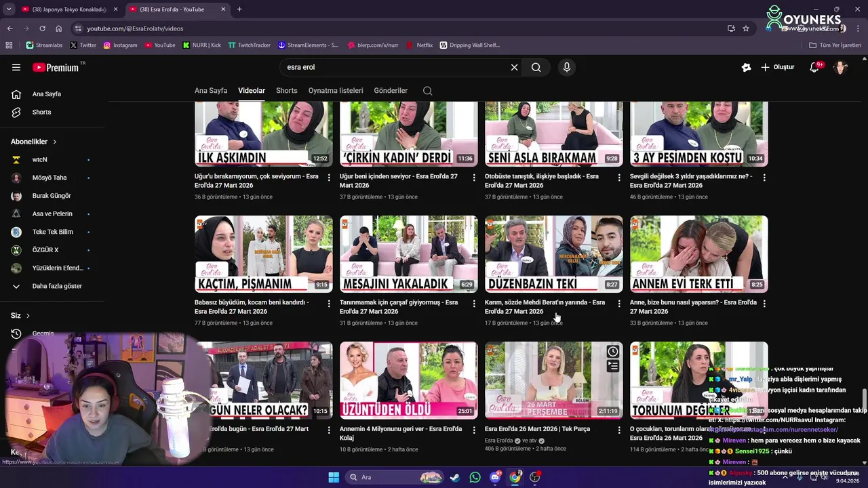Screen dimensions: 868x488
Task: Open more options for 'Anne, bize bunu nasıl'
Action: click(764, 304)
